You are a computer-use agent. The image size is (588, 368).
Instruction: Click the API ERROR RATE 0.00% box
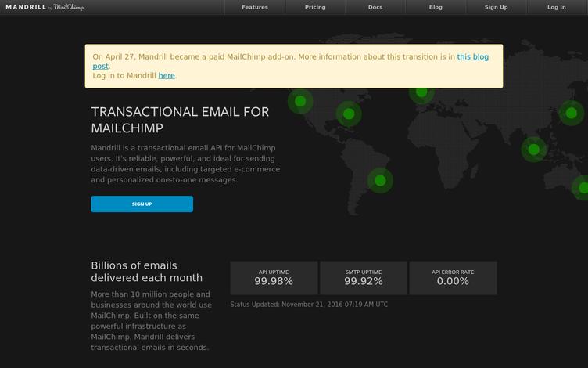(x=453, y=278)
